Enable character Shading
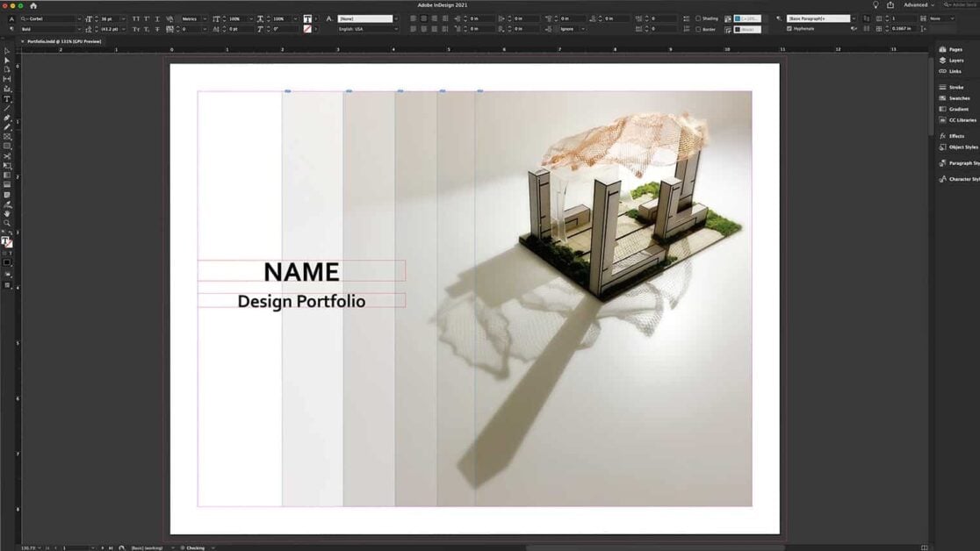This screenshot has width=980, height=551. (696, 18)
